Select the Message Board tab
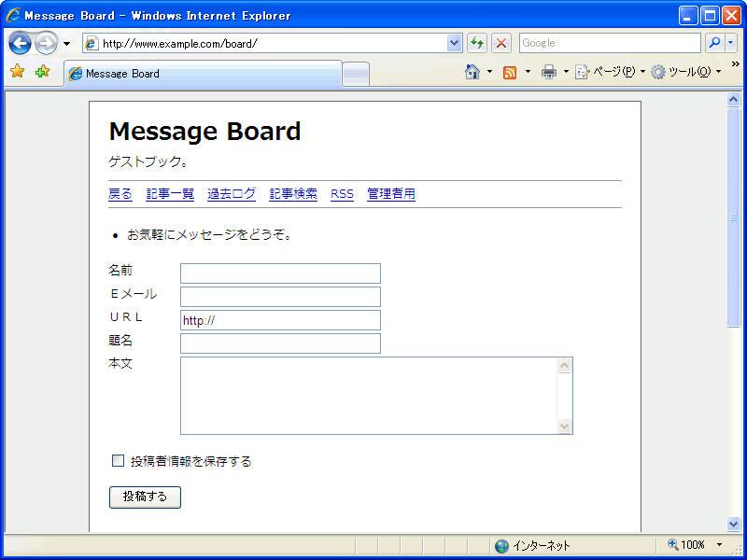Viewport: 747px width, 560px height. 203,74
